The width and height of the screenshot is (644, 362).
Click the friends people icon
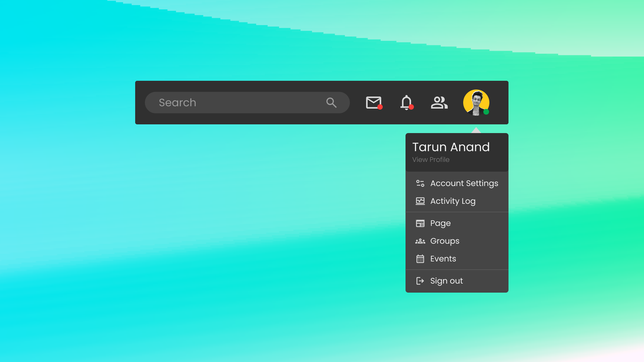click(x=439, y=103)
